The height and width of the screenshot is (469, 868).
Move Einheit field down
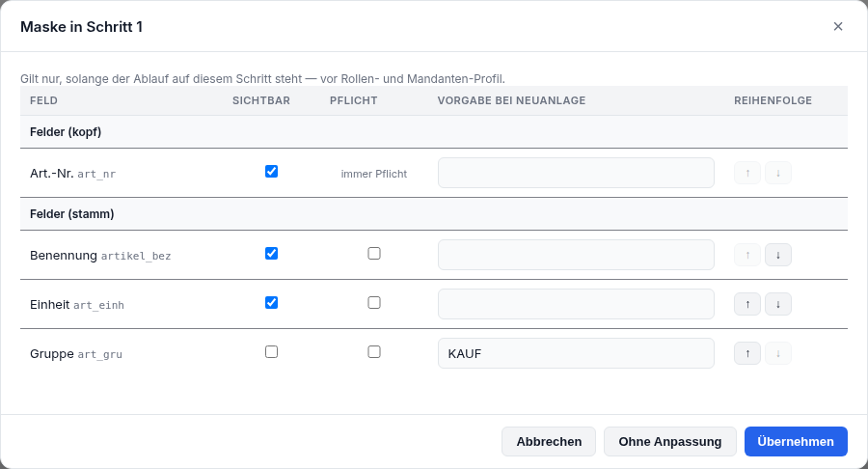pyautogui.click(x=777, y=304)
